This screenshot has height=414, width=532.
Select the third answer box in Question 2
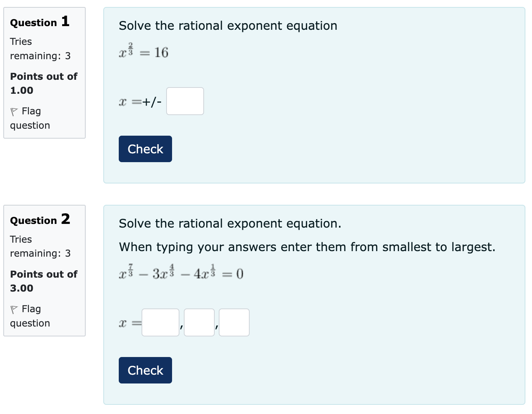tap(234, 322)
